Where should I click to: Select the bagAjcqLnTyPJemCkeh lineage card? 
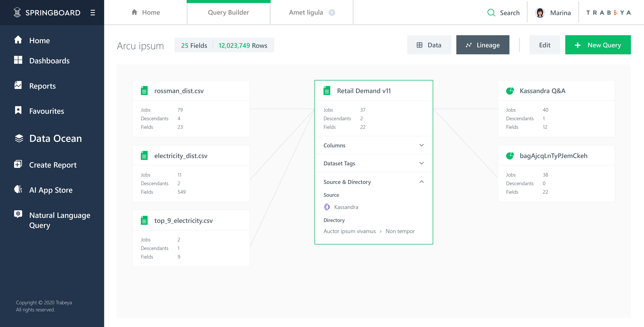556,173
